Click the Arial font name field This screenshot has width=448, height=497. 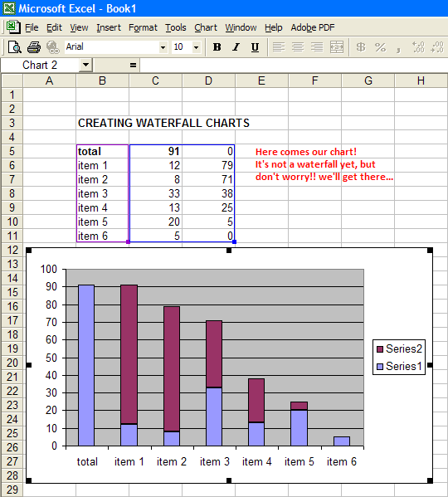(111, 47)
